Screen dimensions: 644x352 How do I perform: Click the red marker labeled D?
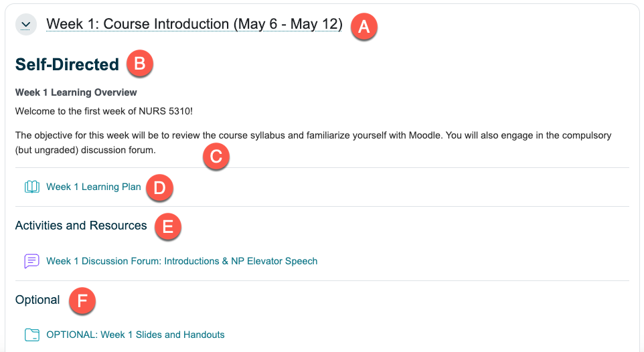point(159,188)
